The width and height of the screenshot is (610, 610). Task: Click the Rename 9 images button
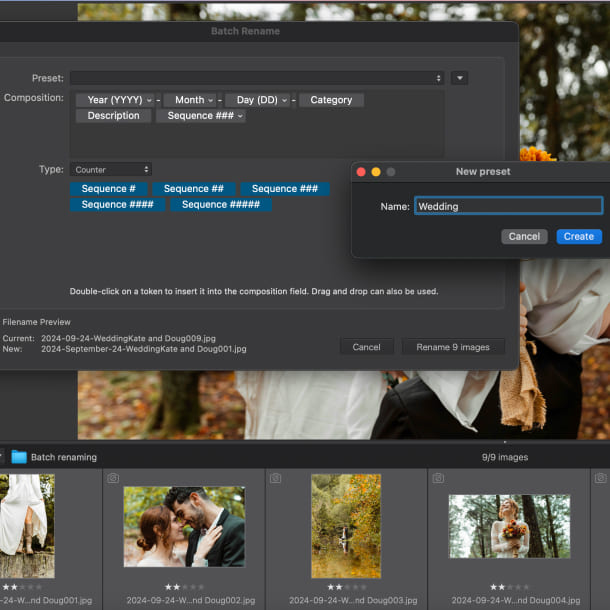pos(453,347)
